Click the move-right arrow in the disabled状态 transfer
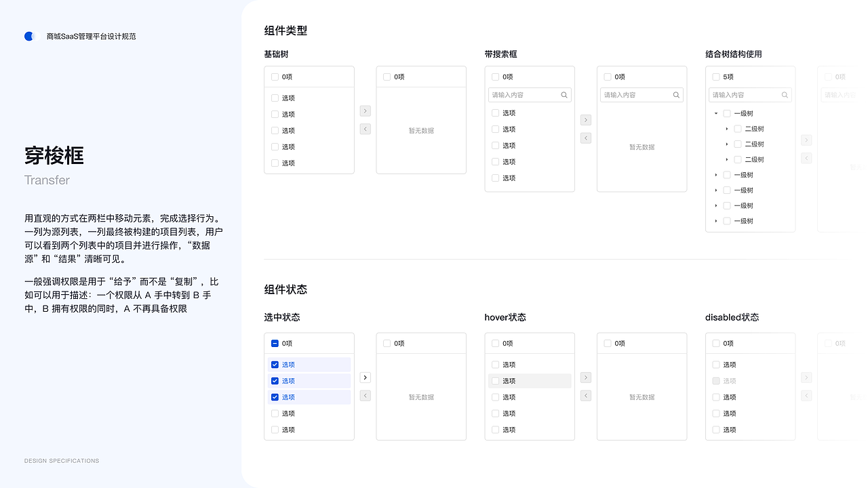The width and height of the screenshot is (868, 488). pyautogui.click(x=806, y=378)
